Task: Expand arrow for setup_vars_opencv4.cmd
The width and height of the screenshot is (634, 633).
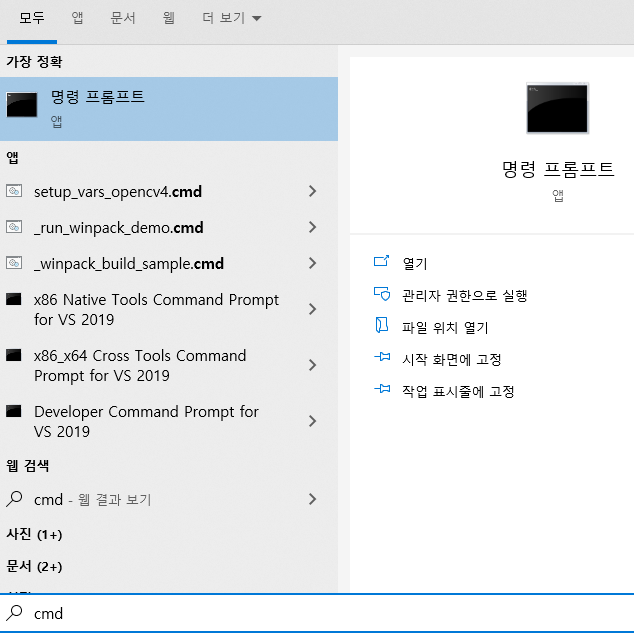Action: click(312, 191)
